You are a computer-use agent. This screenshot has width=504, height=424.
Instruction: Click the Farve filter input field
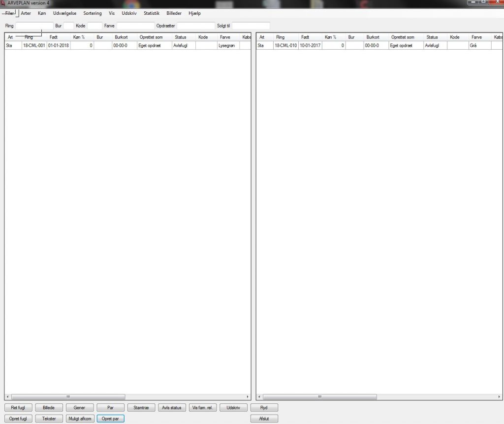[x=135, y=26]
